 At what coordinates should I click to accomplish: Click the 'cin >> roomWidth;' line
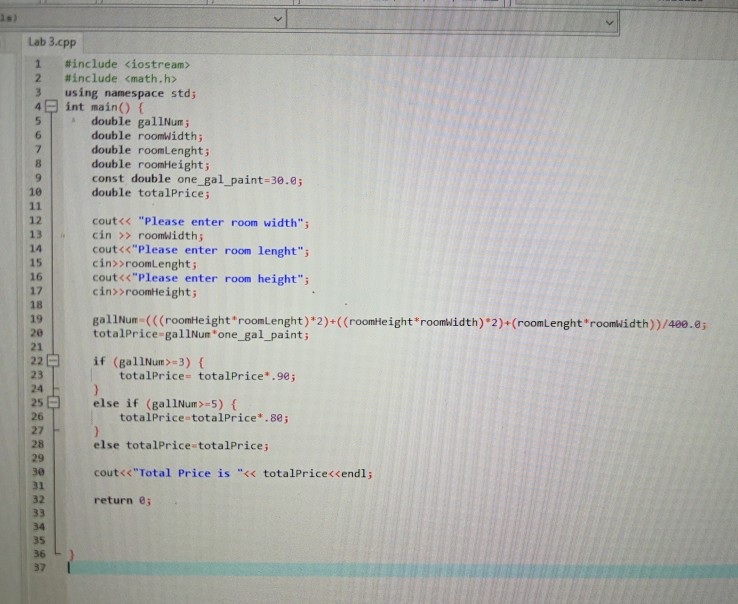pos(147,235)
